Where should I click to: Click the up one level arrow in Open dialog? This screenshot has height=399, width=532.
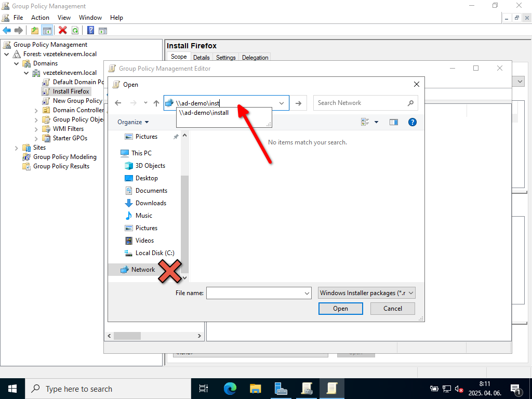coord(156,103)
